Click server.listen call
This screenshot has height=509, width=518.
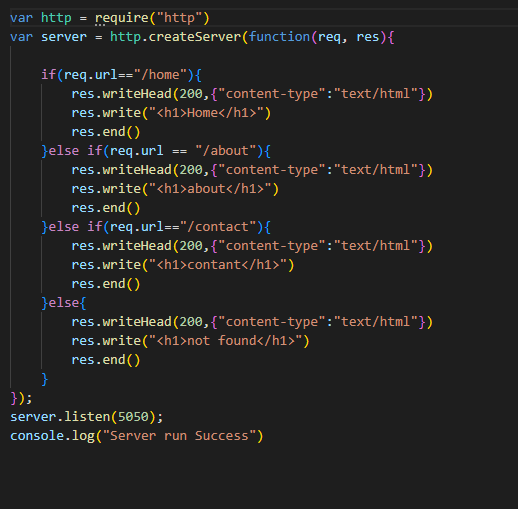point(87,417)
